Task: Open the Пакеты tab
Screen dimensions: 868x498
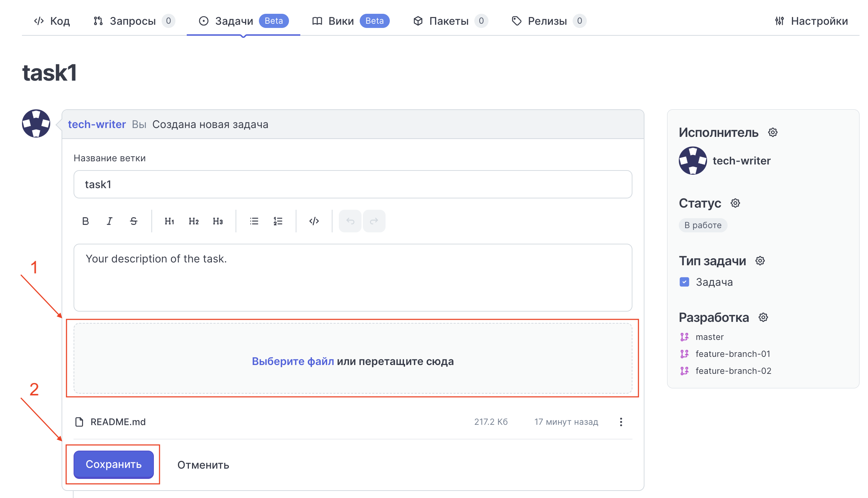Action: 451,21
